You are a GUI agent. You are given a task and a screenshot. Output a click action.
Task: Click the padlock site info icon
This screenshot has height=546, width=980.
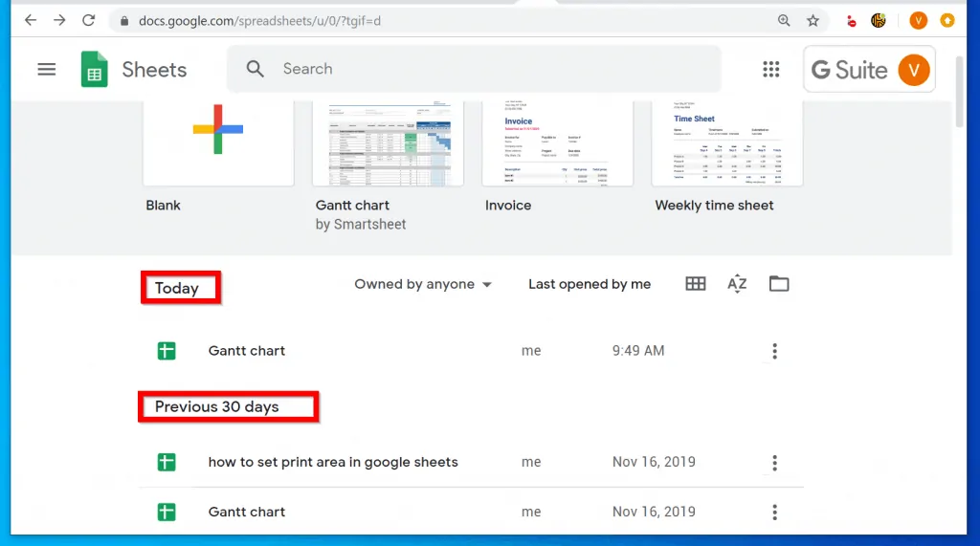coord(124,21)
